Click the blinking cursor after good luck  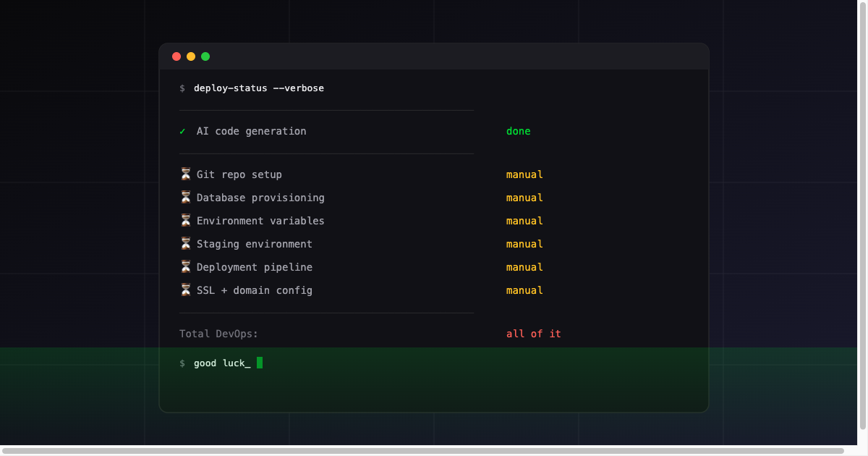(x=258, y=362)
